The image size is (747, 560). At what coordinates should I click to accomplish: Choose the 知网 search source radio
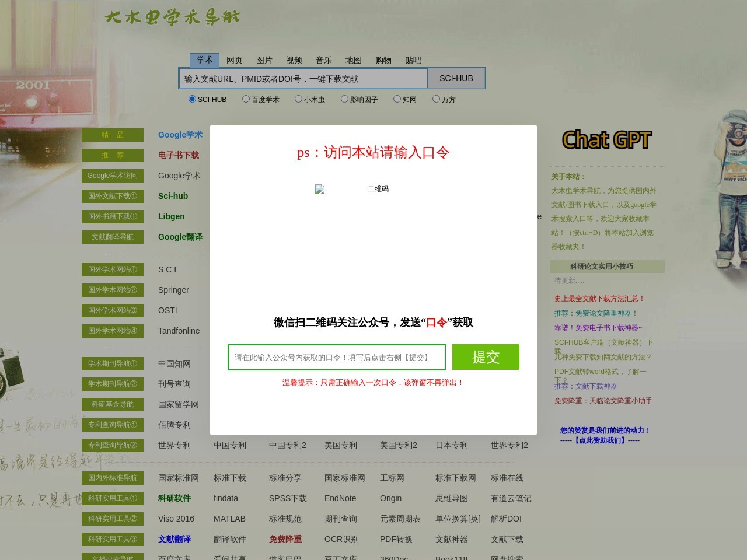397,99
